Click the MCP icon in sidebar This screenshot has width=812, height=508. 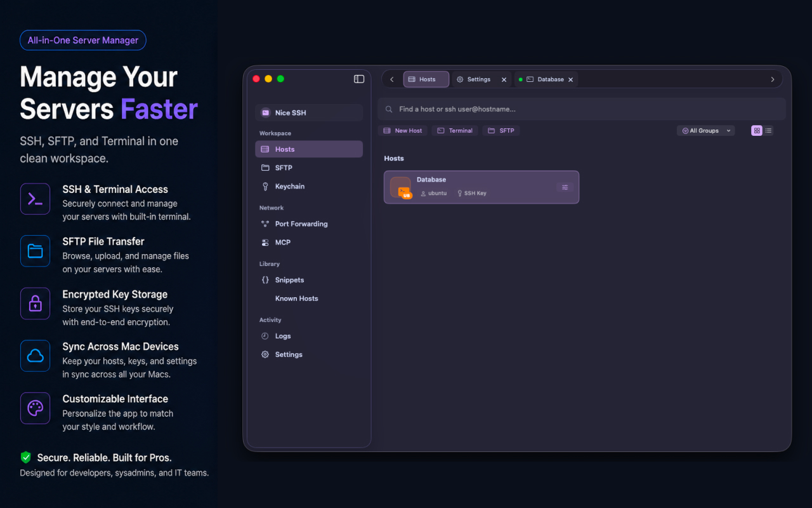click(265, 242)
